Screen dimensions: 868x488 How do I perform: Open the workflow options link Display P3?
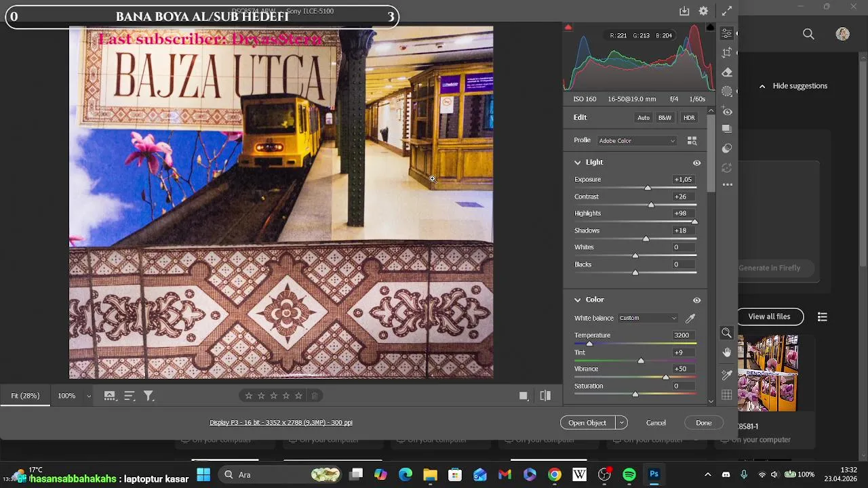coord(281,423)
